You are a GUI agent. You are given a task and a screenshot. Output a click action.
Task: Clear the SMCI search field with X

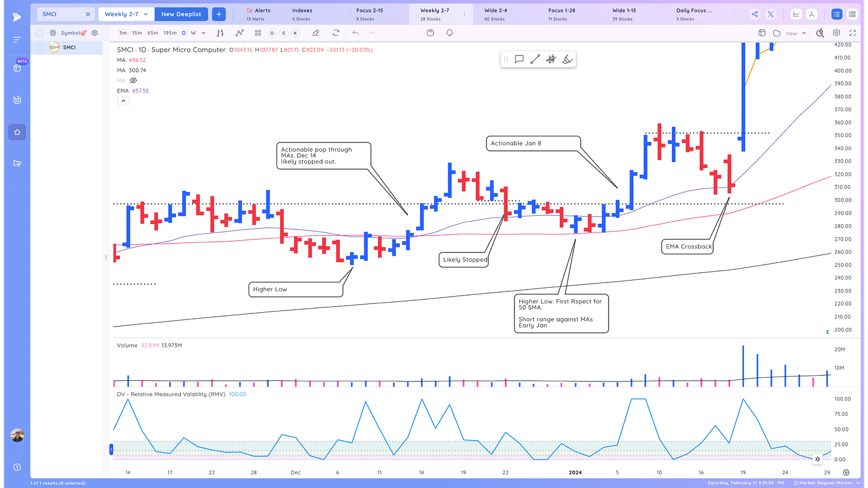pyautogui.click(x=88, y=14)
